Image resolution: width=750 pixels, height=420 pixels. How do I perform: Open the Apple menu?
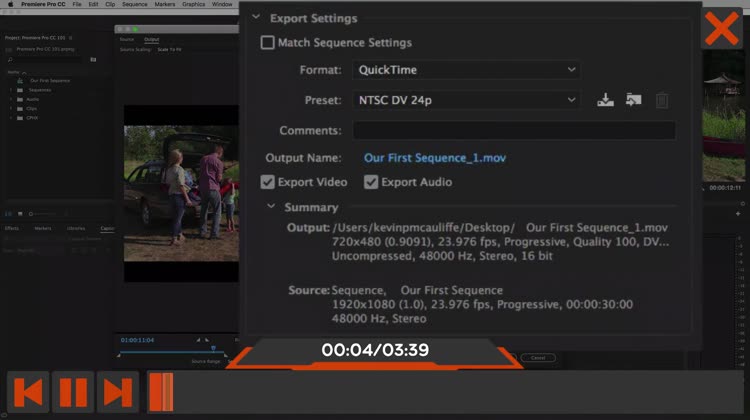click(9, 4)
